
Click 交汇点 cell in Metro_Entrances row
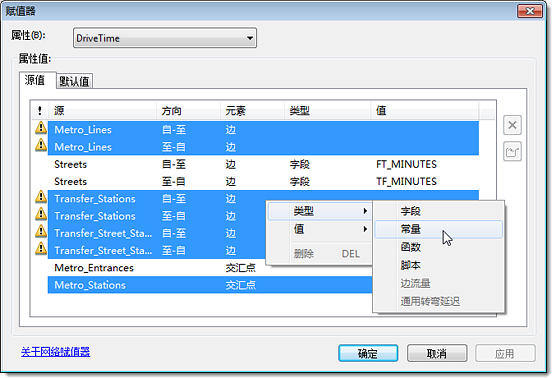coord(240,268)
